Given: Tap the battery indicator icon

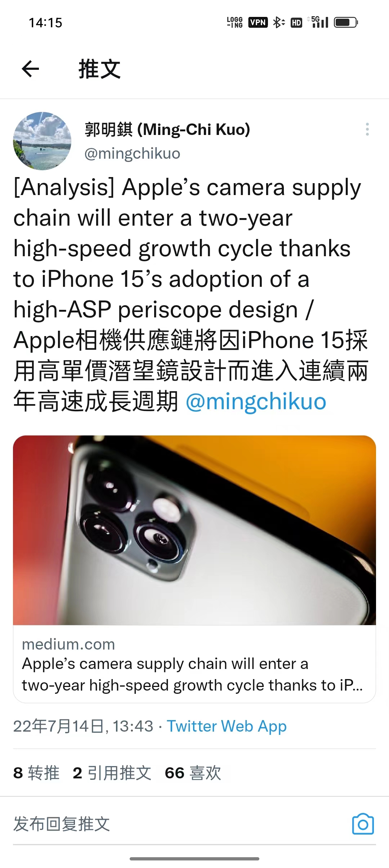Looking at the screenshot, I should click(x=346, y=22).
